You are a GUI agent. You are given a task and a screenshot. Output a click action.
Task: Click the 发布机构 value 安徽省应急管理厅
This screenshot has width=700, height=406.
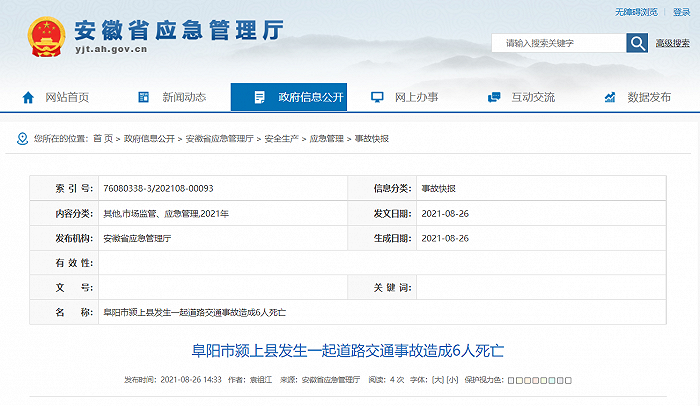(137, 239)
